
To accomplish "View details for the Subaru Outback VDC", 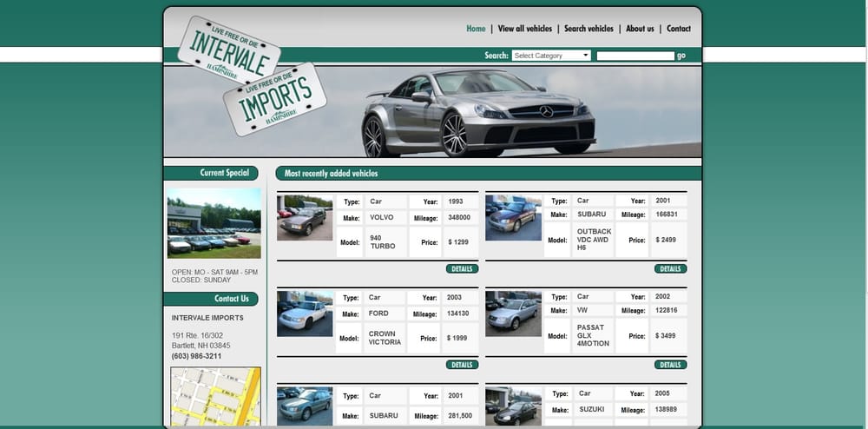I will tap(670, 269).
